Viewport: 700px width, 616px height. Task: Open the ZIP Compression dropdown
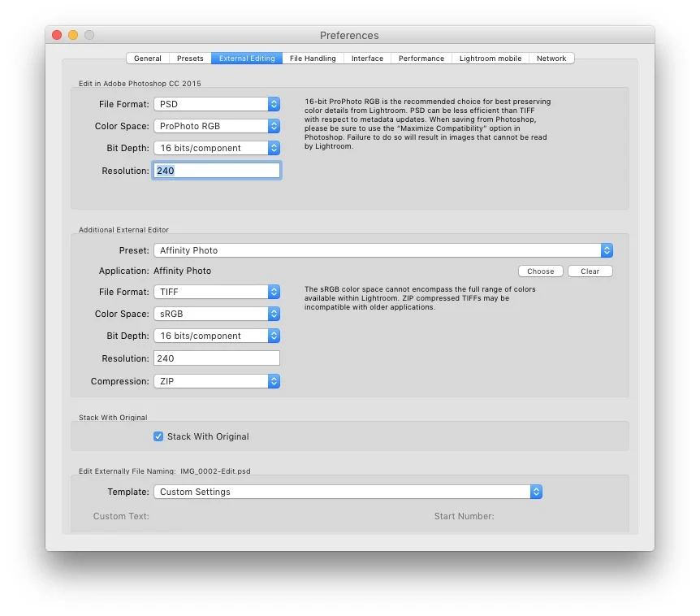click(x=217, y=381)
